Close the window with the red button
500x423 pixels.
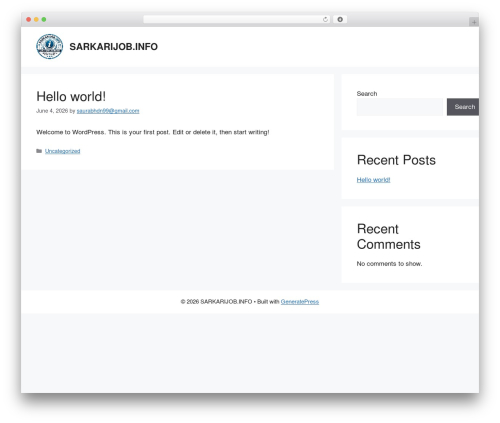(29, 20)
